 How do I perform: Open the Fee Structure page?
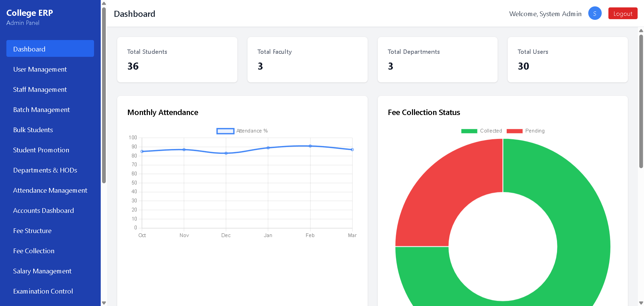coord(32,231)
